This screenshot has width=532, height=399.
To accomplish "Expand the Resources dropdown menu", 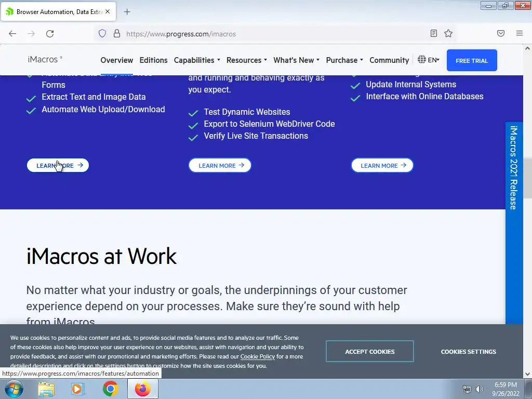I will (247, 60).
